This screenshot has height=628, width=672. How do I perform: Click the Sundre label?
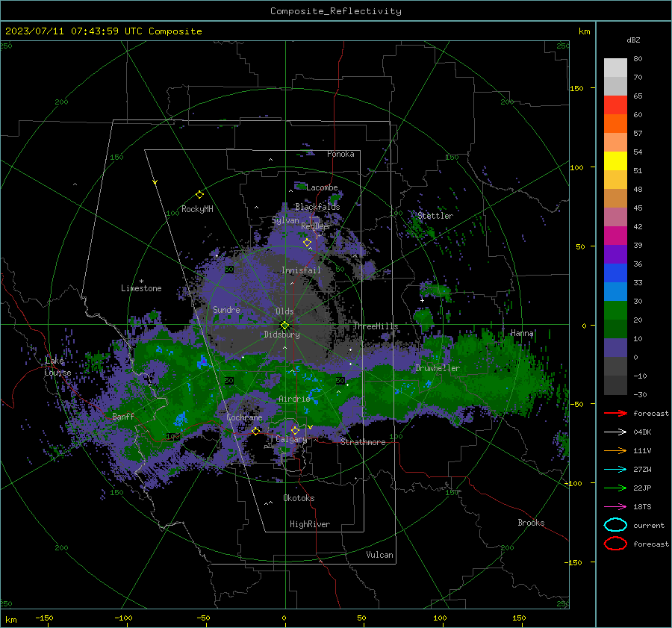(226, 309)
